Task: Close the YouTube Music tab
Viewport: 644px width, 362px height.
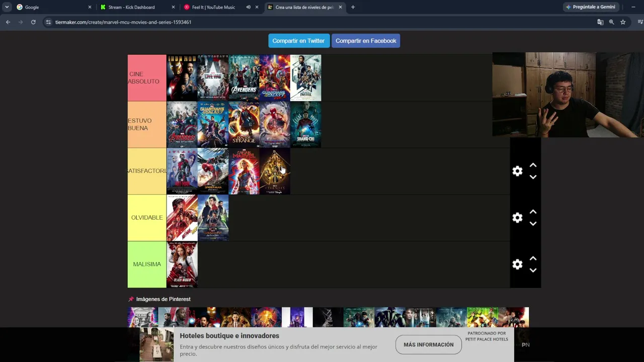Action: [257, 7]
